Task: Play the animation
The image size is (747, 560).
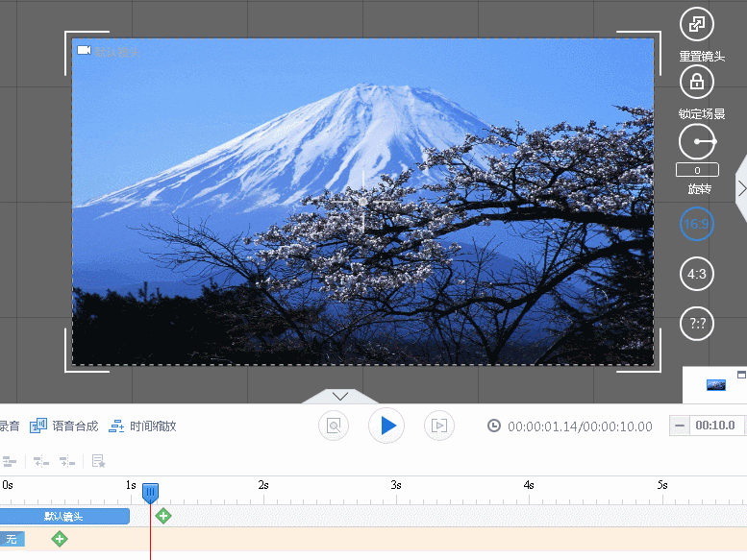Action: tap(386, 426)
